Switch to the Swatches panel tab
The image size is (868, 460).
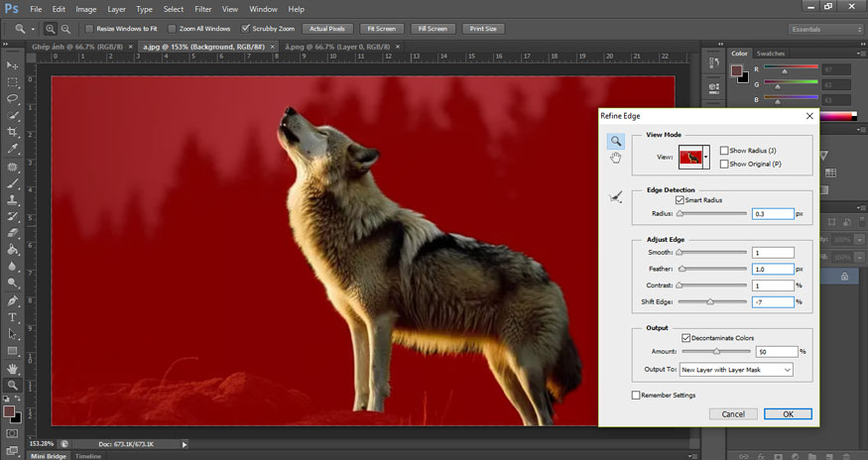(770, 54)
